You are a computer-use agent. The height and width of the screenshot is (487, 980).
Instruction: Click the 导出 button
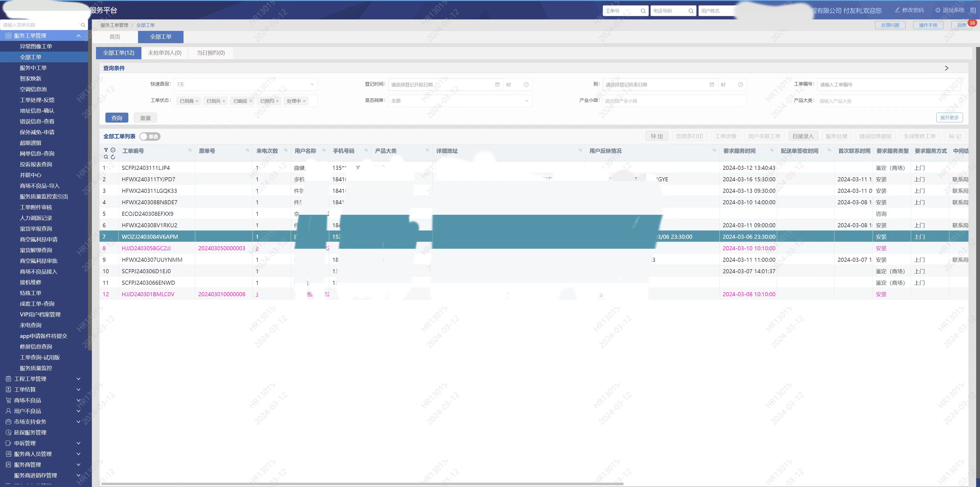657,136
